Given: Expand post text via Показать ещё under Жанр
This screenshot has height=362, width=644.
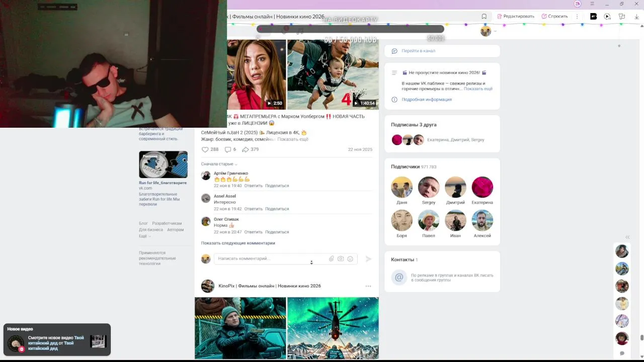Looking at the screenshot, I should (x=293, y=139).
